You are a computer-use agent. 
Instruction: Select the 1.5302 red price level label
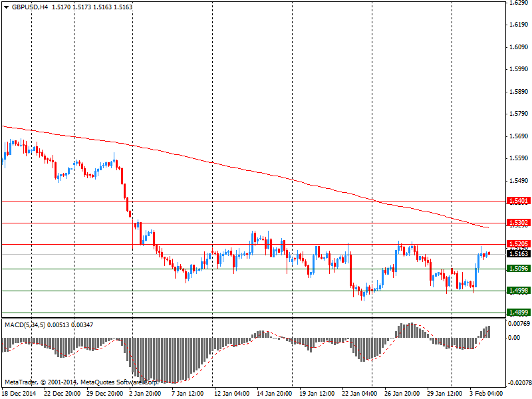(x=518, y=223)
